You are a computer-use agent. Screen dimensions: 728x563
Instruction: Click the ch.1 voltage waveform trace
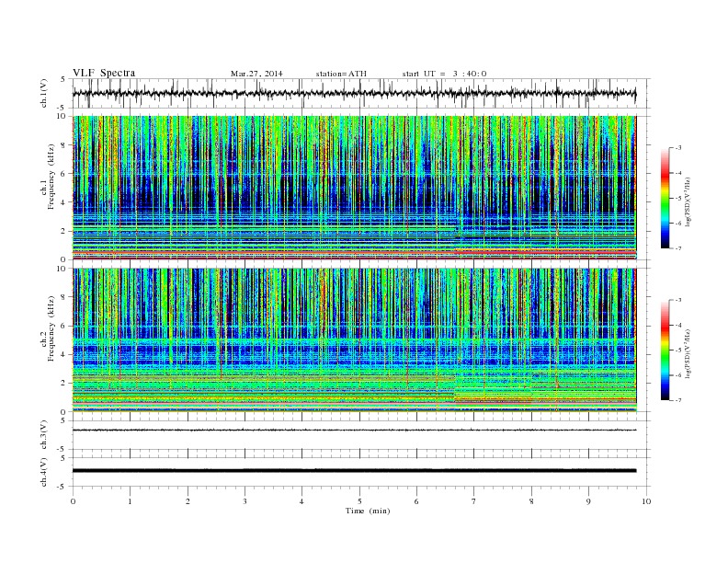(354, 94)
